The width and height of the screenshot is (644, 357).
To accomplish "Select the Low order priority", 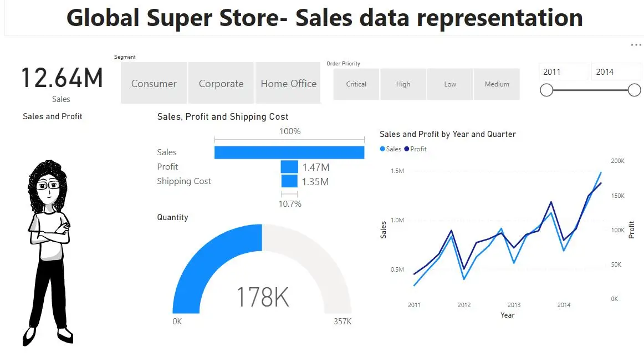I will coord(450,84).
